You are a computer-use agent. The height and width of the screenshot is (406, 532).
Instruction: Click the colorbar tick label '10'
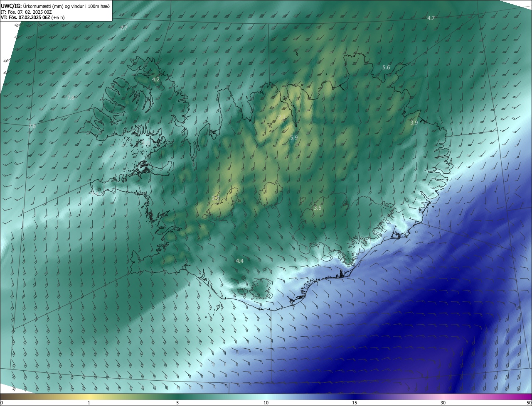[x=266, y=403]
